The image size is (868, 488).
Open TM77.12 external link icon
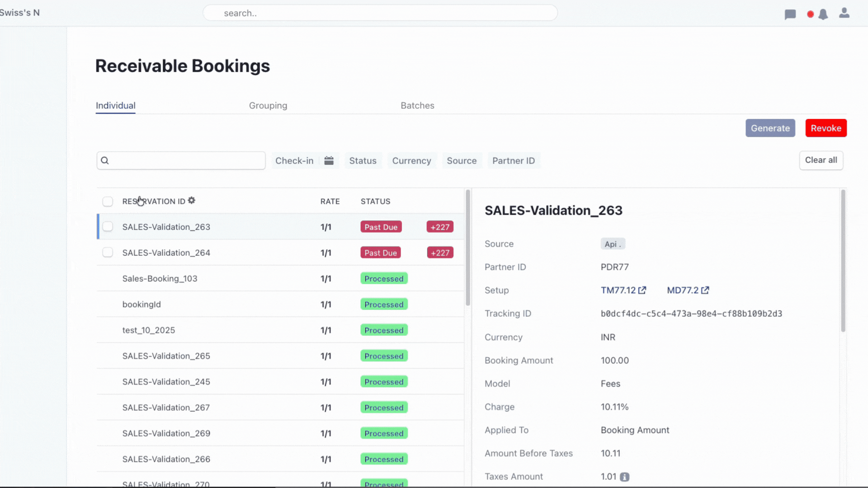pyautogui.click(x=642, y=291)
